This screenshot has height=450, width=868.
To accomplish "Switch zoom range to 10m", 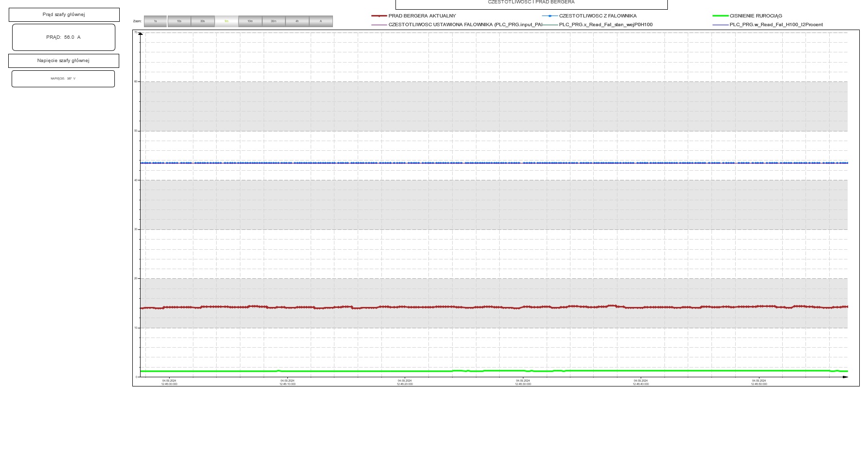I will coord(250,21).
